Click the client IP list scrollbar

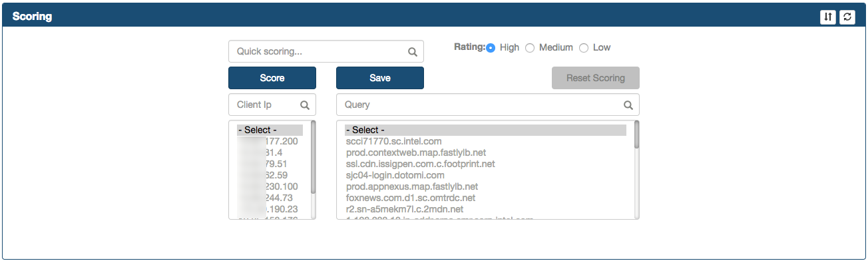313,170
